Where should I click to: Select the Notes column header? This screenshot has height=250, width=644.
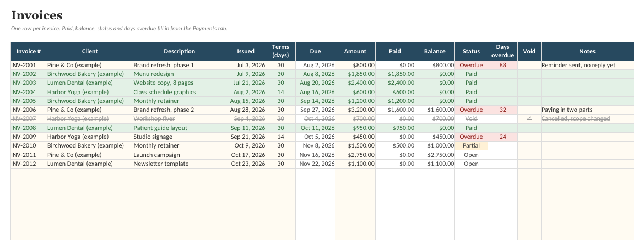[x=587, y=51]
